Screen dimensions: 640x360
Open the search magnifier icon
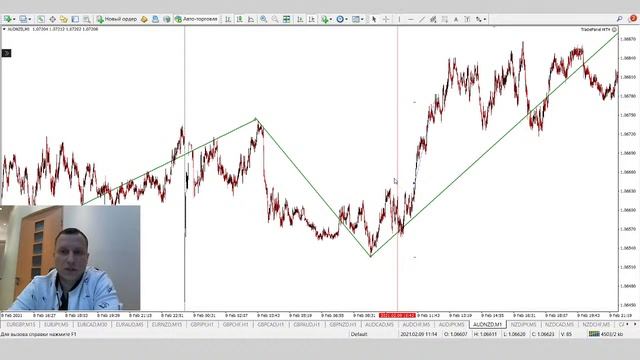pos(620,19)
